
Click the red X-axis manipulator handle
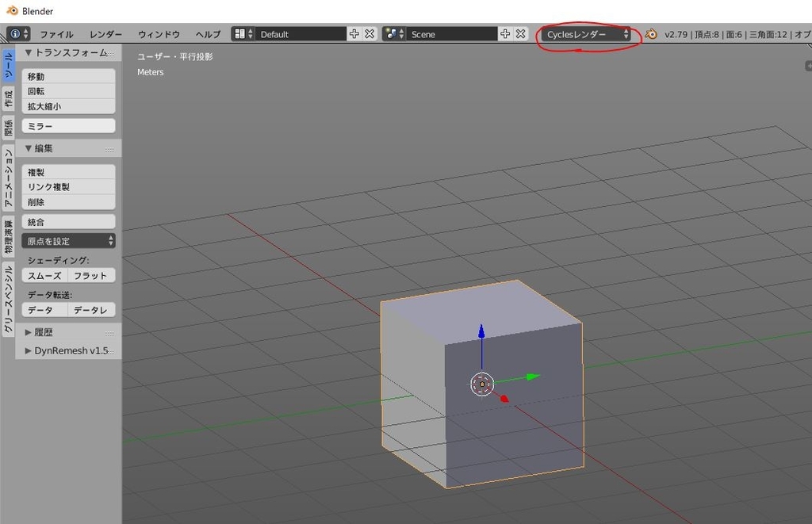pyautogui.click(x=504, y=398)
